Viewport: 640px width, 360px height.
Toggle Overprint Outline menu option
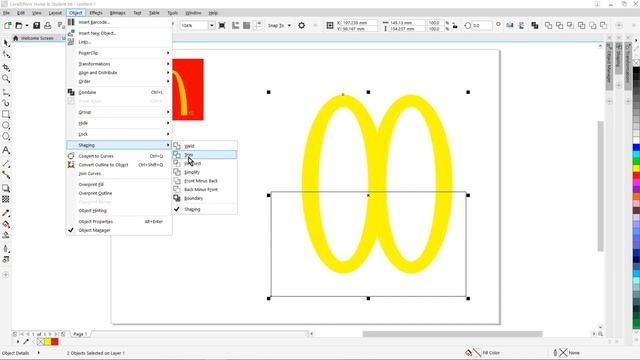(x=119, y=193)
